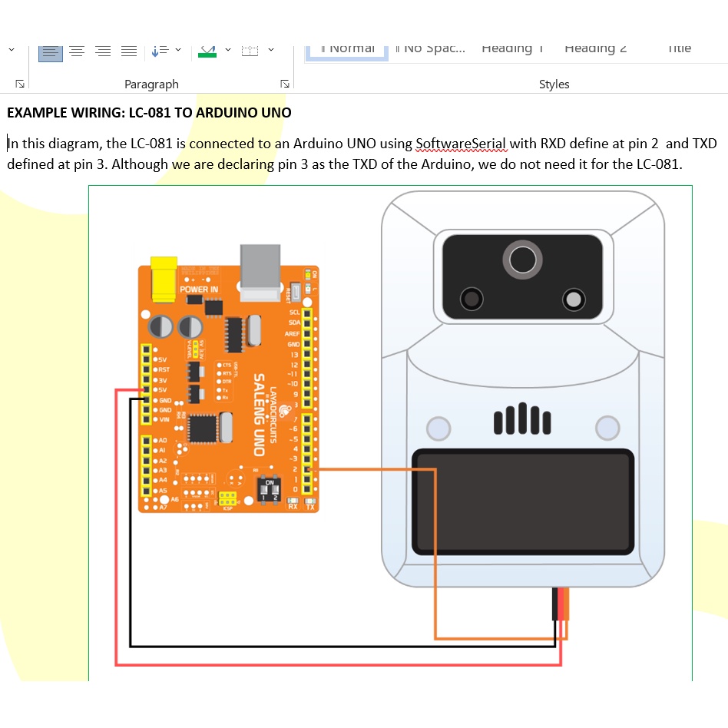Align text left in the paragraph
Viewport: 728px width, 728px height.
[51, 51]
